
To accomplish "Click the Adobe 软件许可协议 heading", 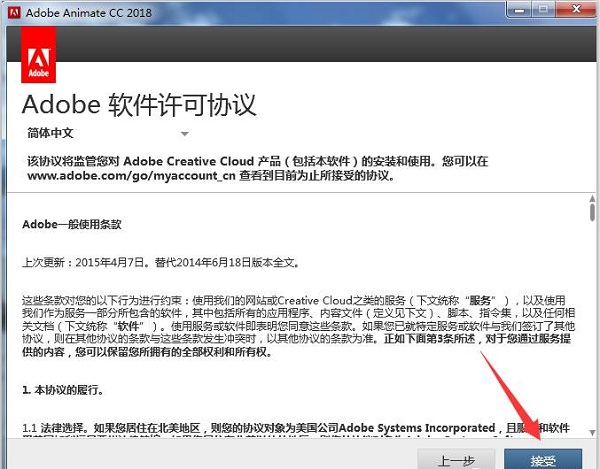I will 139,105.
